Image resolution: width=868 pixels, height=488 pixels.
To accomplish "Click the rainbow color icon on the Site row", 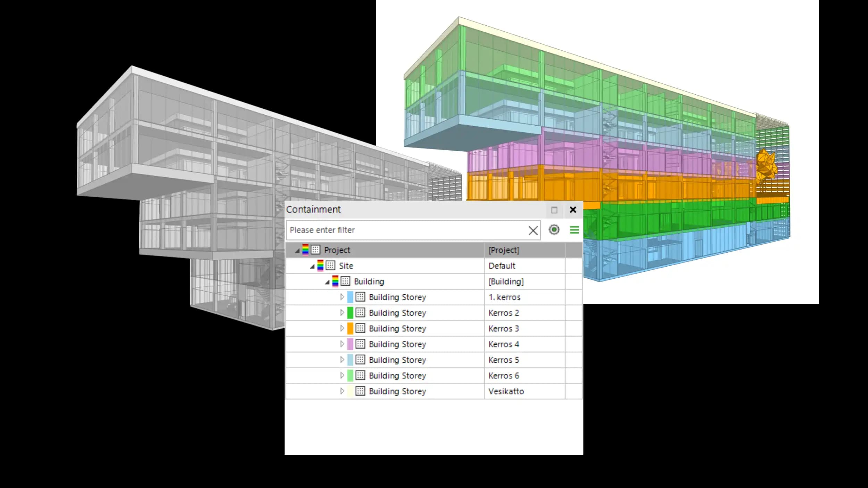I will click(320, 266).
